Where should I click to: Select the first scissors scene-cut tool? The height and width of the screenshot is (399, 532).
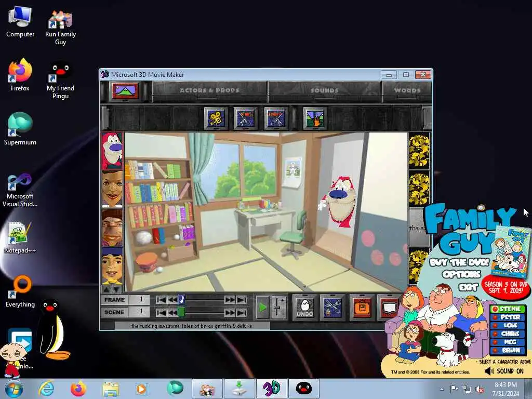(246, 118)
